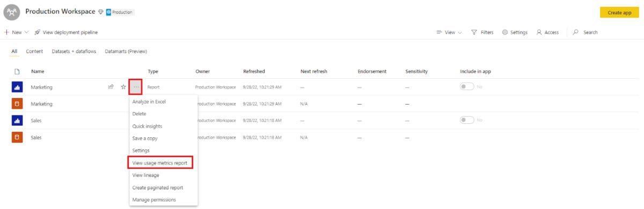Sort by the Owner column header

click(203, 71)
